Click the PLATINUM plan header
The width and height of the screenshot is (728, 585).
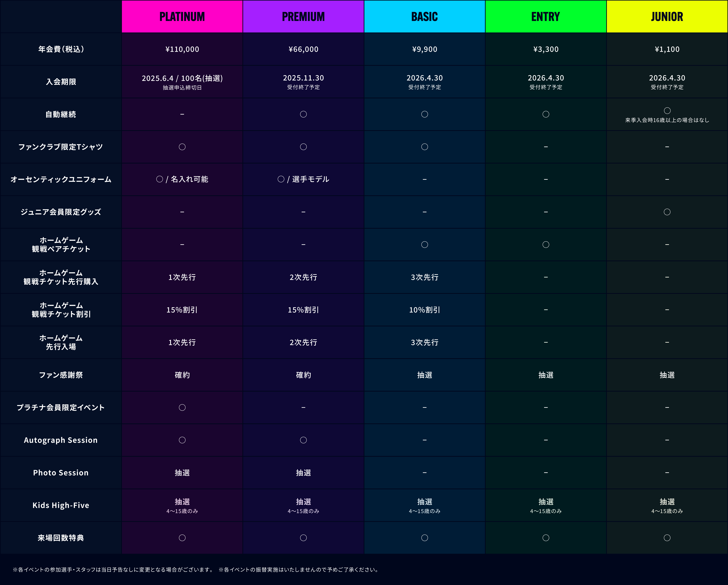(182, 17)
